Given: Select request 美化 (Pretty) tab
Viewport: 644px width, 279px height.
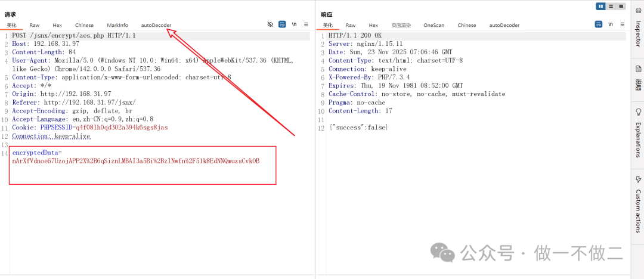Looking at the screenshot, I should (x=11, y=25).
